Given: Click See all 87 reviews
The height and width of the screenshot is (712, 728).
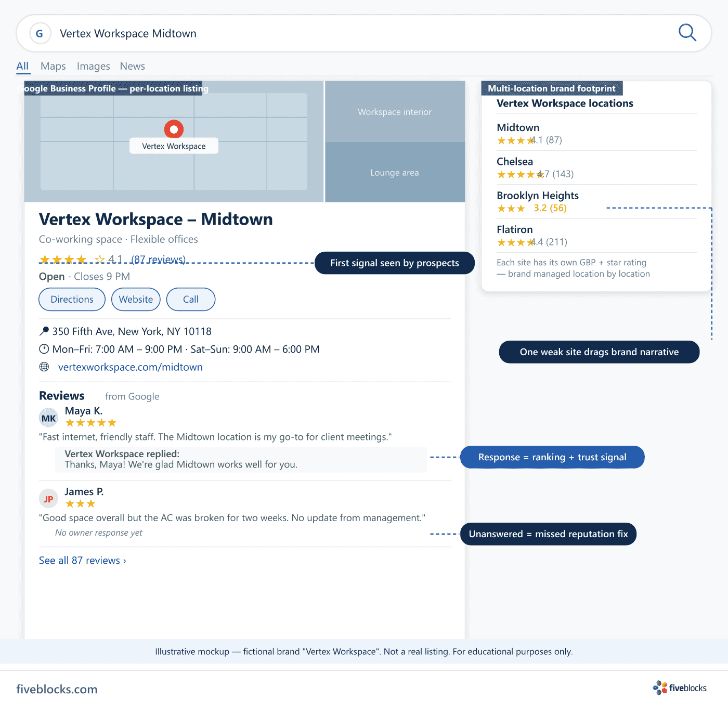Looking at the screenshot, I should click(83, 560).
